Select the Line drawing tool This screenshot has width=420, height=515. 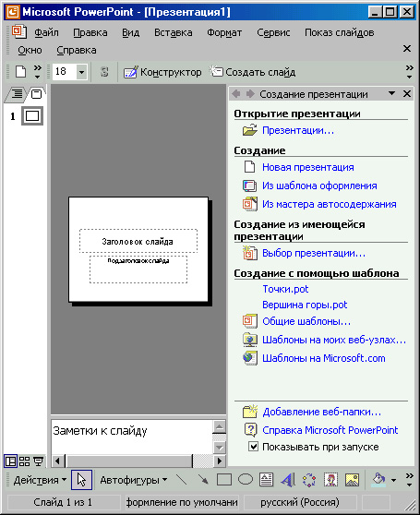pos(181,480)
